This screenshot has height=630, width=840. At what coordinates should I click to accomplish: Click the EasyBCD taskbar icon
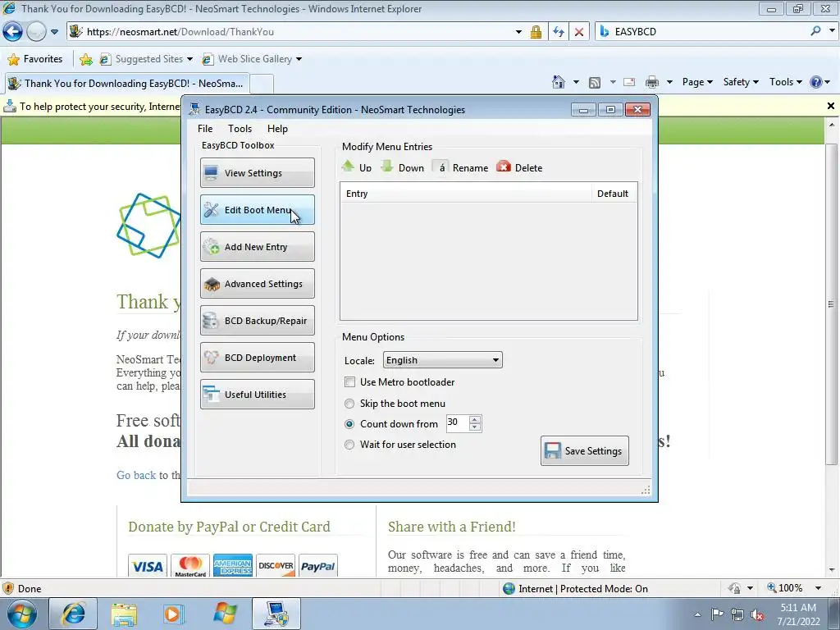tap(276, 614)
